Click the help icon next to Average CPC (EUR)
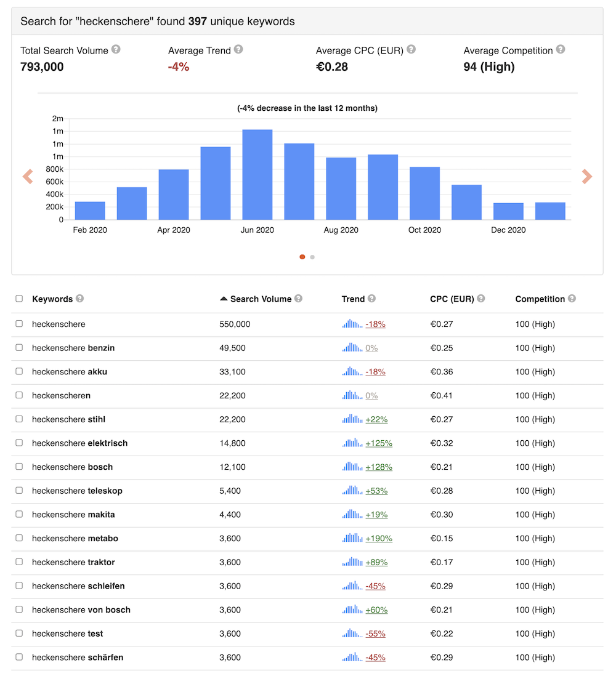Image resolution: width=616 pixels, height=676 pixels. coord(411,50)
